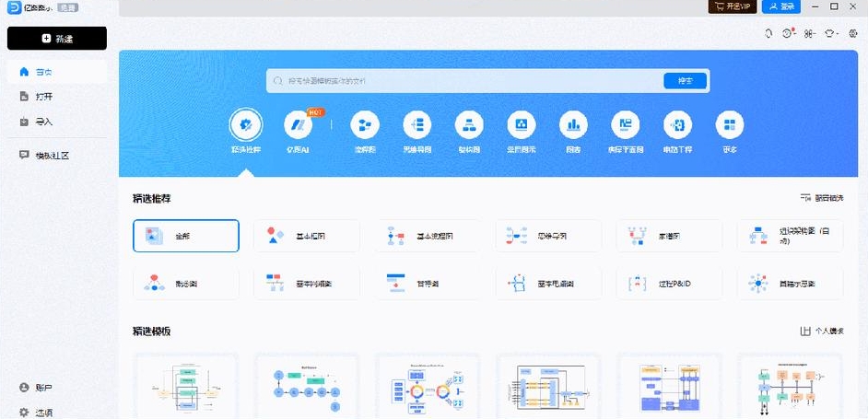Open the yellow block circuit template thumbnail
The image size is (868, 419).
pos(548,387)
